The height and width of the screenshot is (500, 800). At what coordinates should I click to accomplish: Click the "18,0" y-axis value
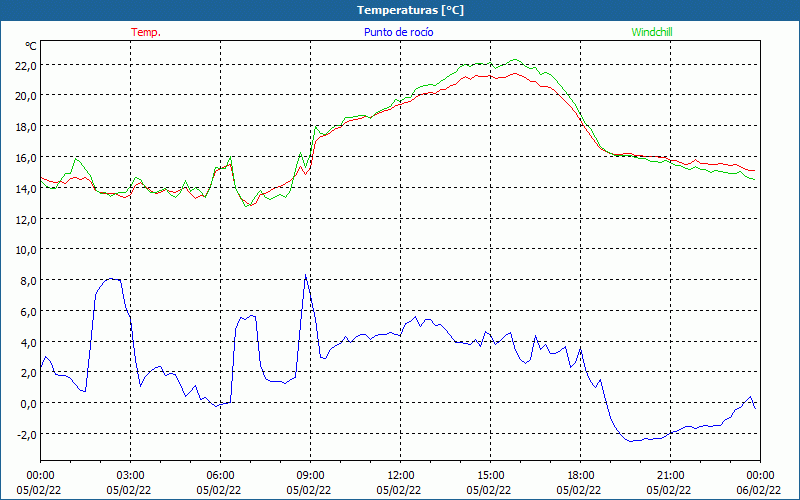pyautogui.click(x=26, y=127)
